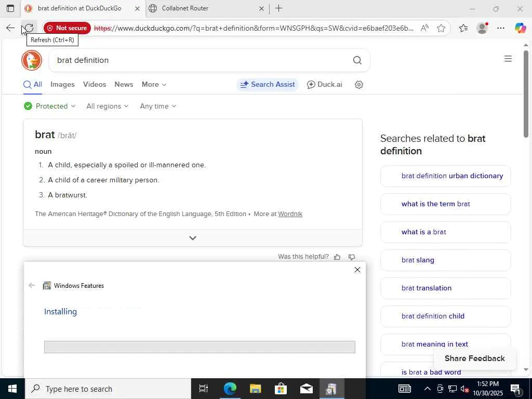Switch to the News results tab
532x399 pixels.
click(x=124, y=85)
